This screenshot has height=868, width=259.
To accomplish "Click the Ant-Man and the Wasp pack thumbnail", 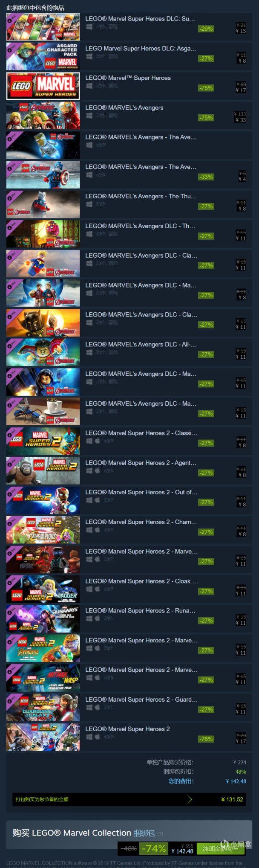I will (43, 678).
